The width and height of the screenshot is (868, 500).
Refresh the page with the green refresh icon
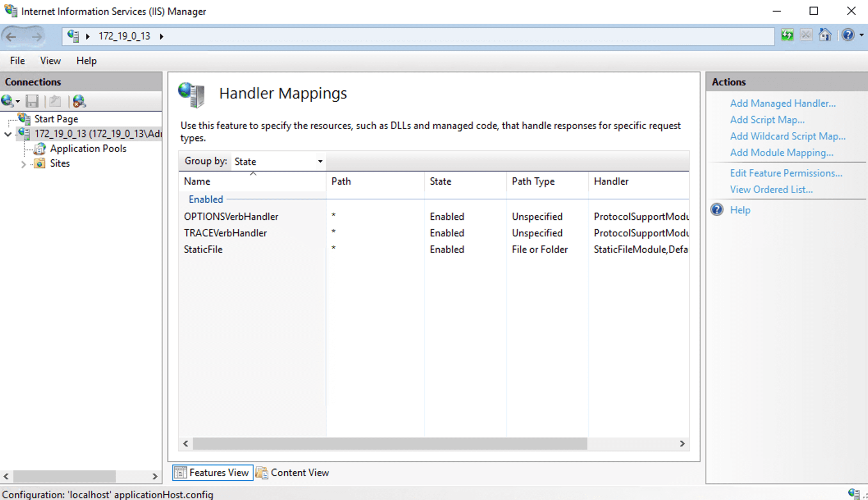(x=787, y=35)
